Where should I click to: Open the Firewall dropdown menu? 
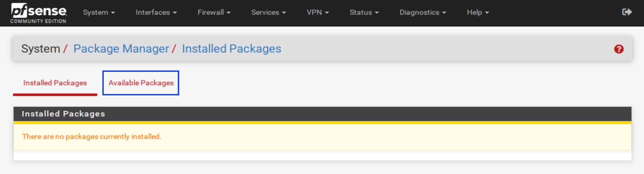coord(214,12)
